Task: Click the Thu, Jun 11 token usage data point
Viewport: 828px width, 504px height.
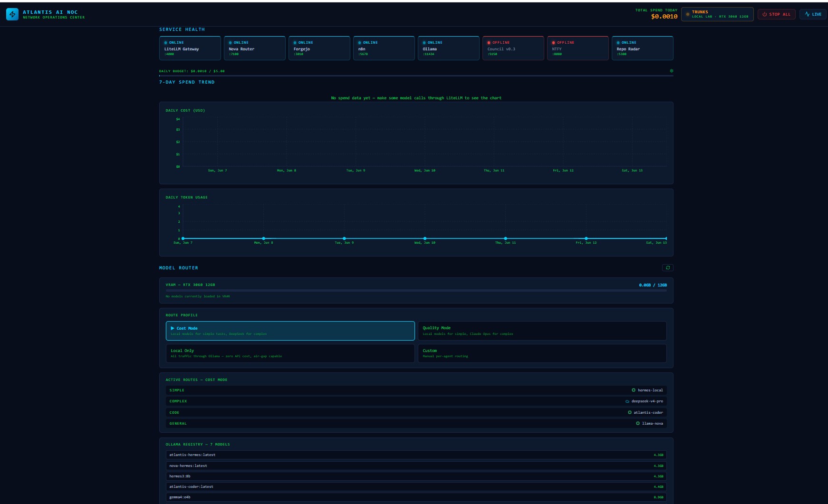Action: pyautogui.click(x=505, y=238)
